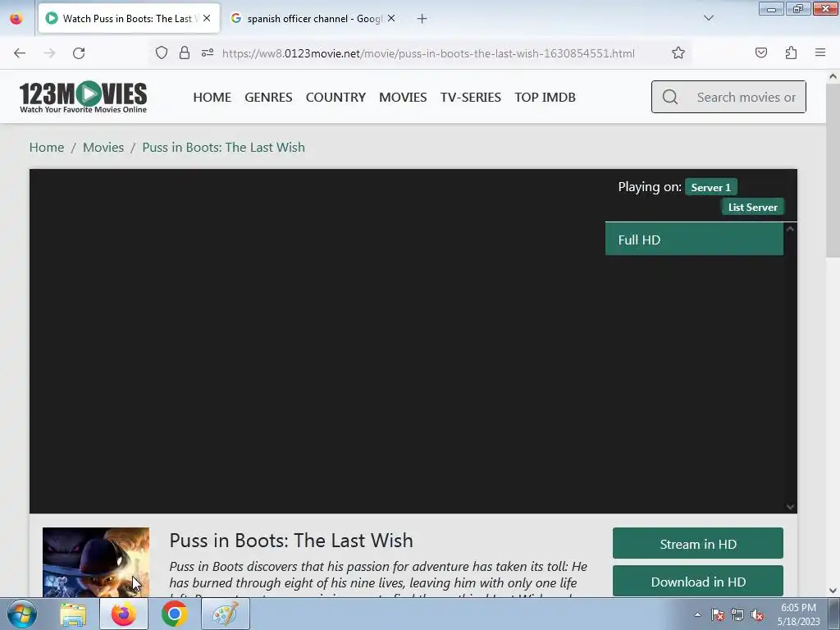
Task: Toggle the List Server button
Action: [753, 207]
